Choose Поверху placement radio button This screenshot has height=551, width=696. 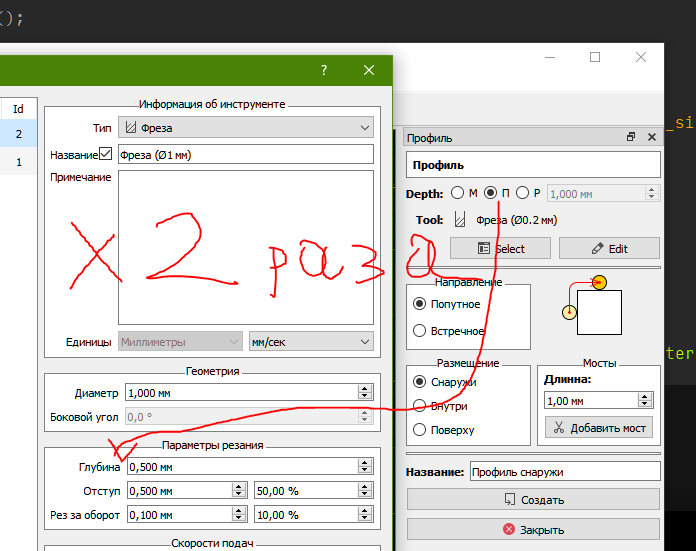pyautogui.click(x=419, y=430)
